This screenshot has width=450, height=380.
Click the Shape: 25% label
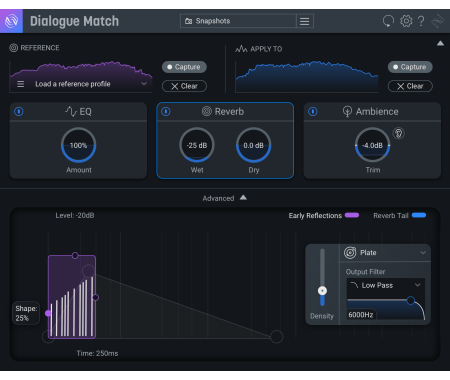pos(26,313)
